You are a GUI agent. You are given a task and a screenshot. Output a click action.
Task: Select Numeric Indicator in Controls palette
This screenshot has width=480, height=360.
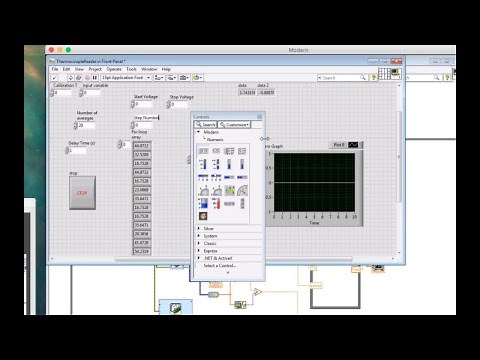click(216, 151)
